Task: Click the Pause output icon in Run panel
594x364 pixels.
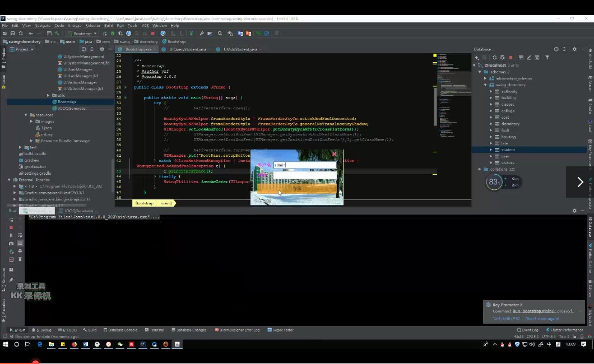Action: [11, 235]
